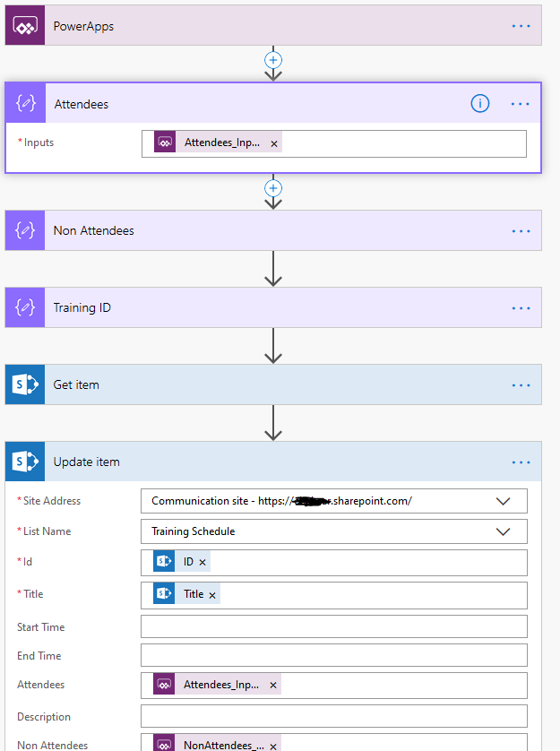Viewport: 560px width, 751px height.
Task: Remove the ID token from Id field
Action: coord(202,563)
